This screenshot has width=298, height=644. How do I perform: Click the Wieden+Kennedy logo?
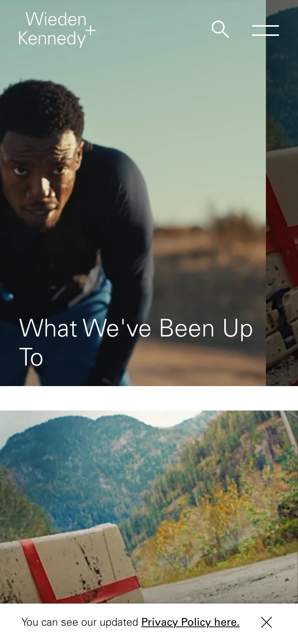coord(57,29)
